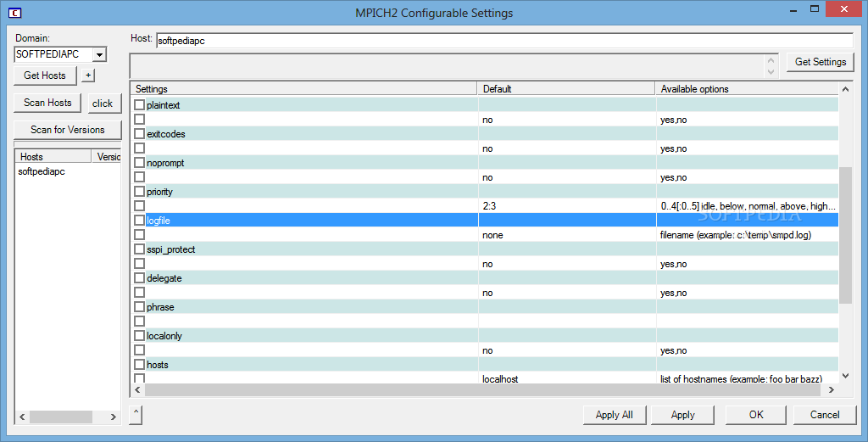Click the Version column header in hosts list
This screenshot has width=868, height=442.
pos(107,157)
